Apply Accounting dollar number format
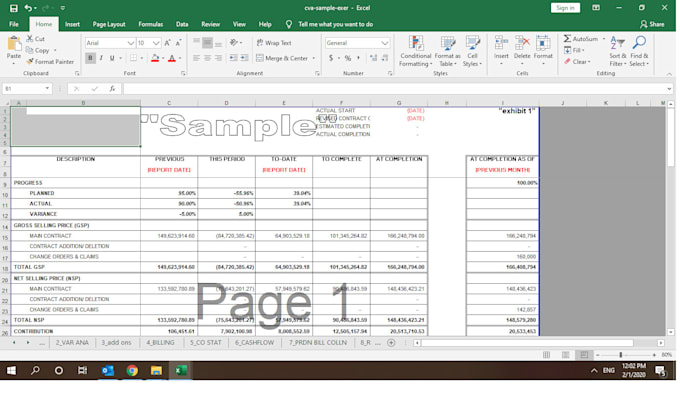680x418 pixels. point(331,58)
